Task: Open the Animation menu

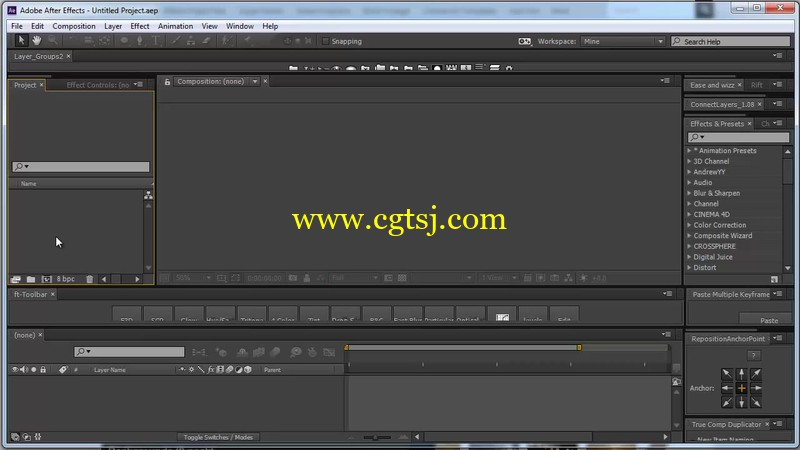Action: (175, 26)
